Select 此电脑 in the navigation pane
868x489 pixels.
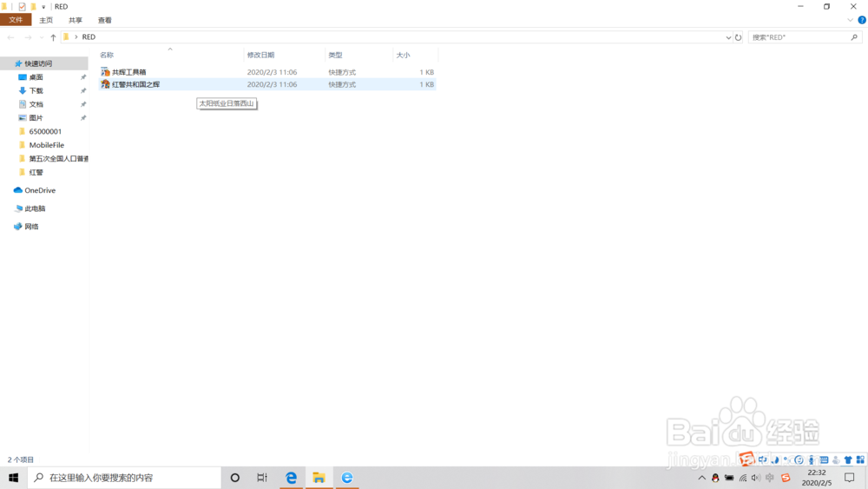tap(35, 208)
